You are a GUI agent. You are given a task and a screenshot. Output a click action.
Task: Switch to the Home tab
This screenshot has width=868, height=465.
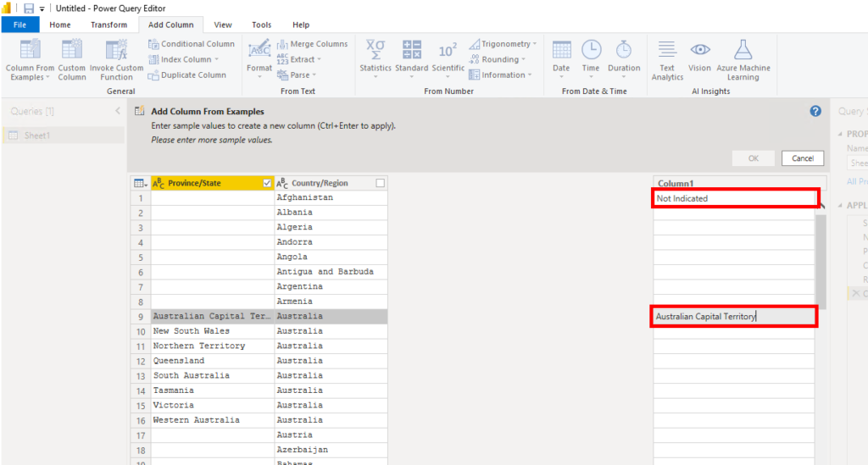pyautogui.click(x=60, y=25)
